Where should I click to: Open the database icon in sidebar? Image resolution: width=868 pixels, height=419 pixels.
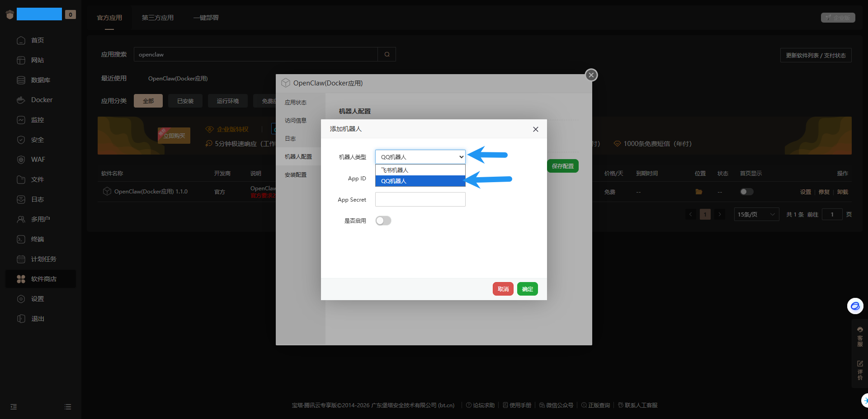pyautogui.click(x=21, y=80)
